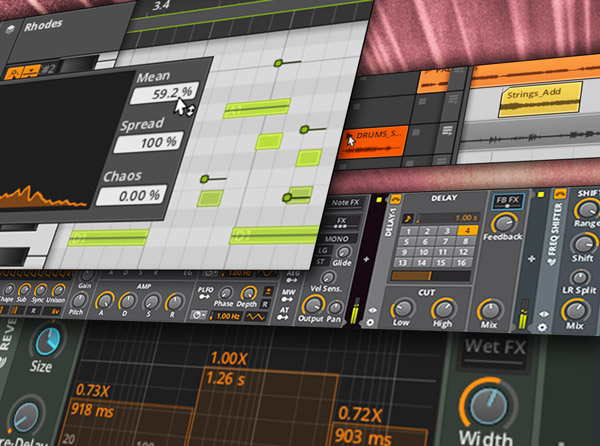The width and height of the screenshot is (600, 446).
Task: Open the FB FX chain slot
Action: 507,201
